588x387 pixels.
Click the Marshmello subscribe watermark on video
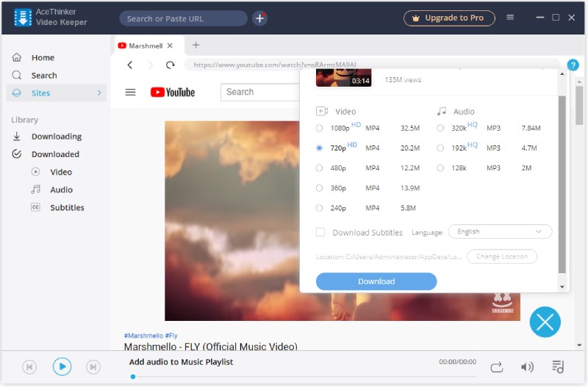click(503, 303)
